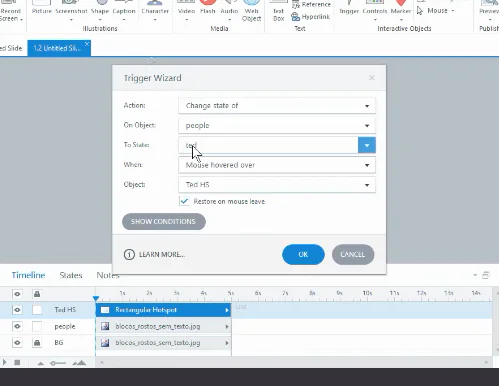Zoom in the timeline
This screenshot has width=499, height=386.
coord(79,363)
